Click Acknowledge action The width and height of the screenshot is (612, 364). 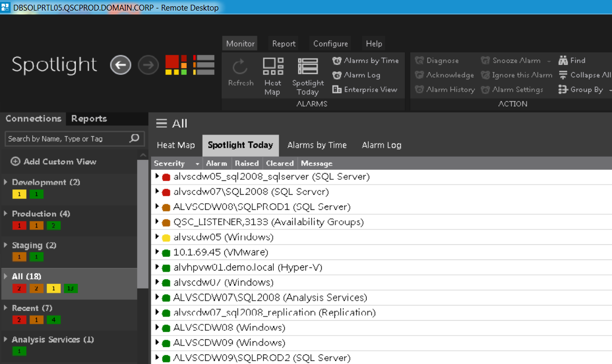(x=444, y=75)
